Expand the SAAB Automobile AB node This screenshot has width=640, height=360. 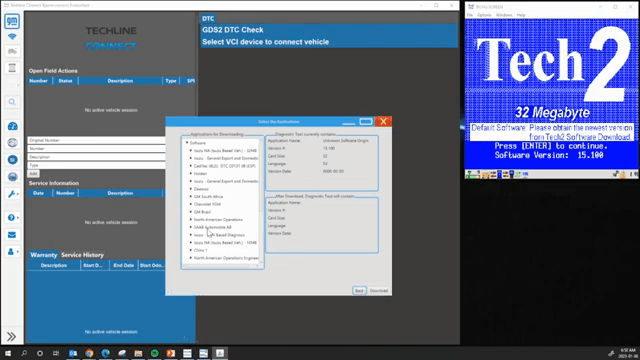pos(191,227)
